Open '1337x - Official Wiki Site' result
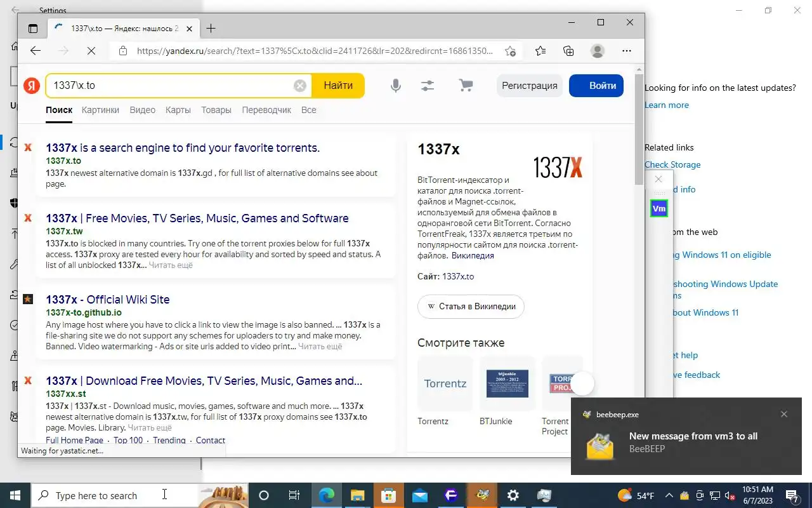Image resolution: width=812 pixels, height=508 pixels. point(108,300)
